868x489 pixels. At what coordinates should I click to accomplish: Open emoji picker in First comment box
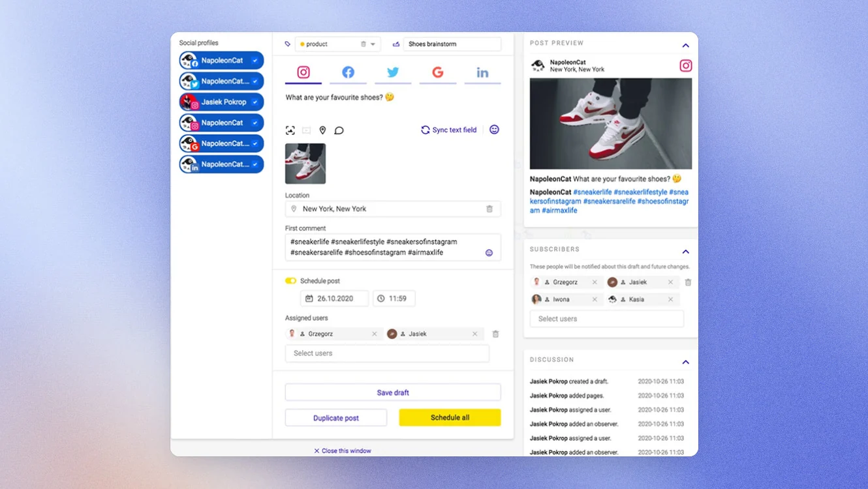point(489,253)
